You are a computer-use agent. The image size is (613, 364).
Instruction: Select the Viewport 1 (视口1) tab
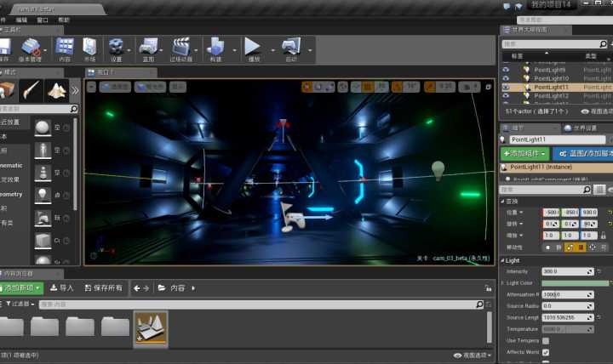click(x=121, y=72)
